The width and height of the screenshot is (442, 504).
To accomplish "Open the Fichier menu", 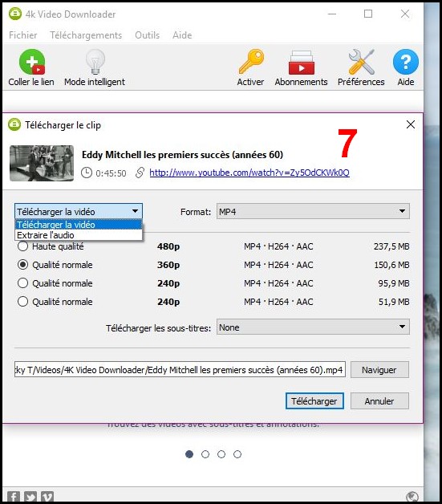I will 22,35.
